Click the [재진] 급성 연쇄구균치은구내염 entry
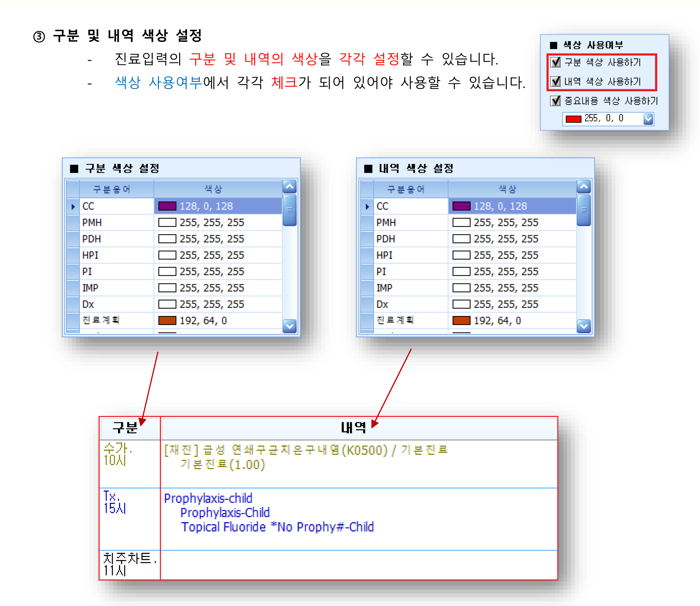Viewport: 700px width, 606px height. 306,450
